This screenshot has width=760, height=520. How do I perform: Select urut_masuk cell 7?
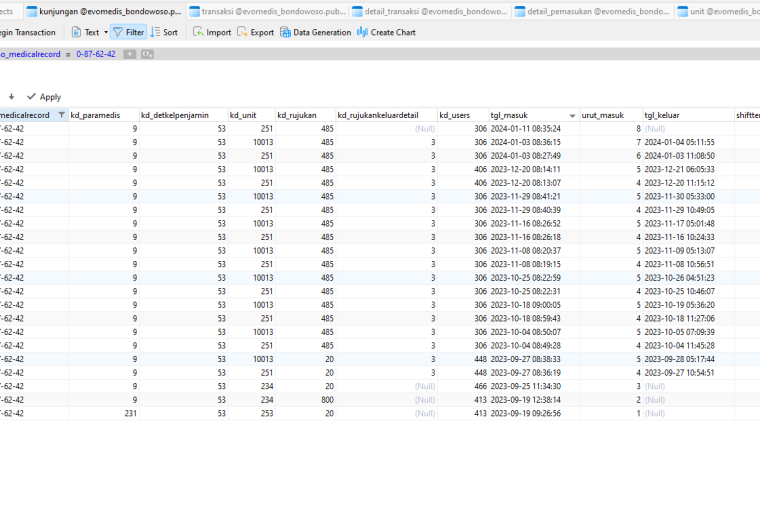point(611,142)
